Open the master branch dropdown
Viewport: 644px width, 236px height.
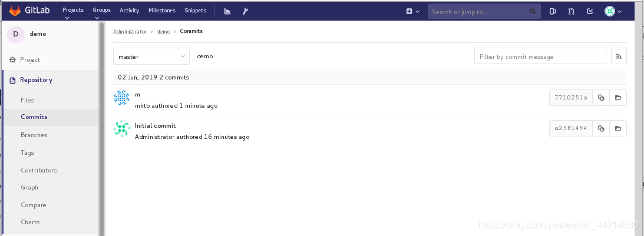(x=151, y=56)
